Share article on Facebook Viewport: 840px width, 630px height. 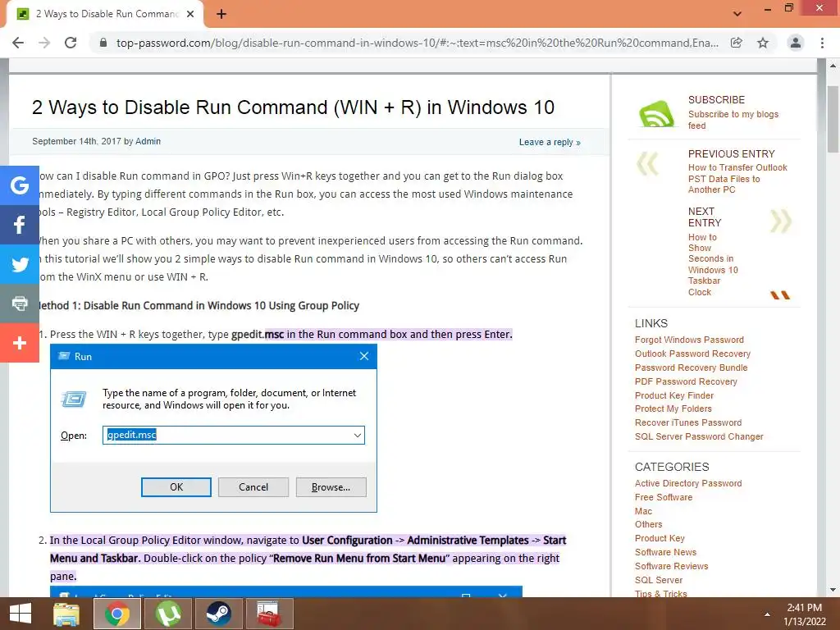point(20,225)
